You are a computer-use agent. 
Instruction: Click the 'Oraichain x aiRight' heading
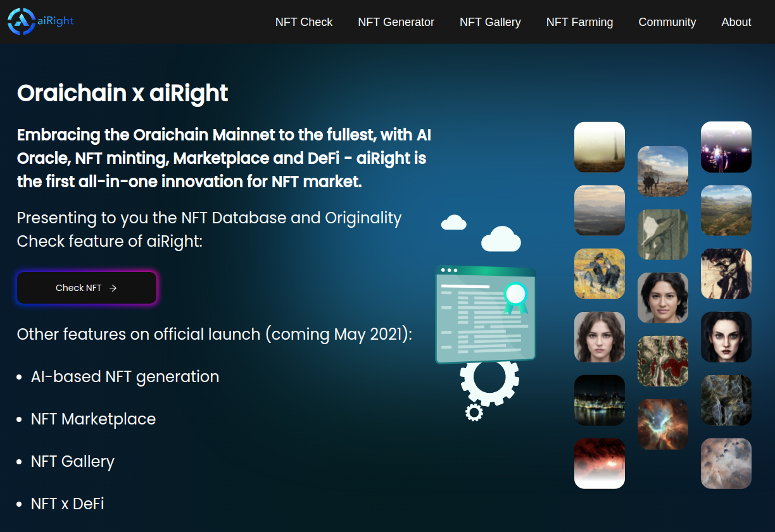[x=122, y=93]
